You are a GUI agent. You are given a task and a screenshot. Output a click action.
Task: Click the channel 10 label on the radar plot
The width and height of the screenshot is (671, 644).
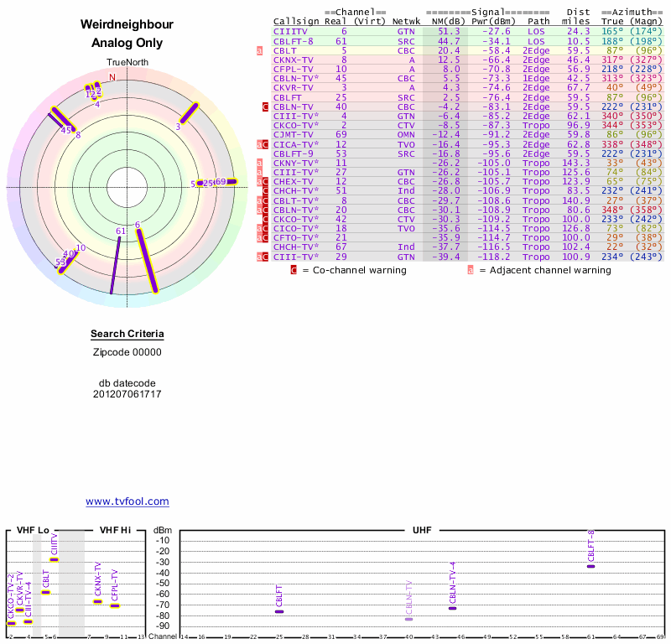[81, 247]
